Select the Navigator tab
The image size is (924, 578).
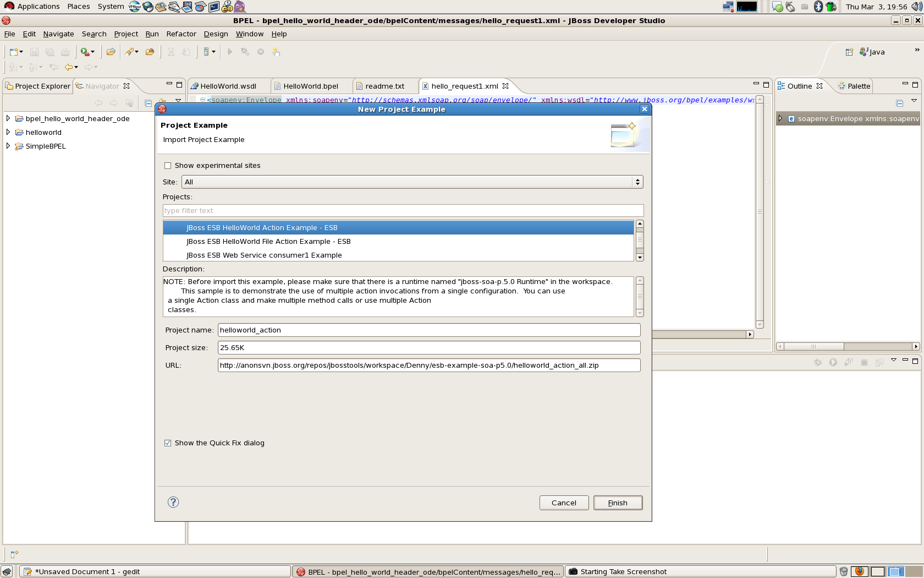pyautogui.click(x=102, y=86)
